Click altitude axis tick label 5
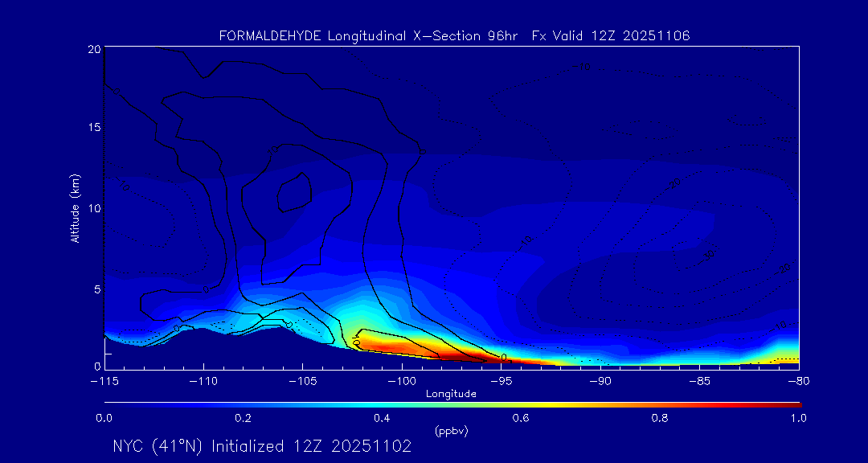The height and width of the screenshot is (463, 868). click(x=97, y=289)
